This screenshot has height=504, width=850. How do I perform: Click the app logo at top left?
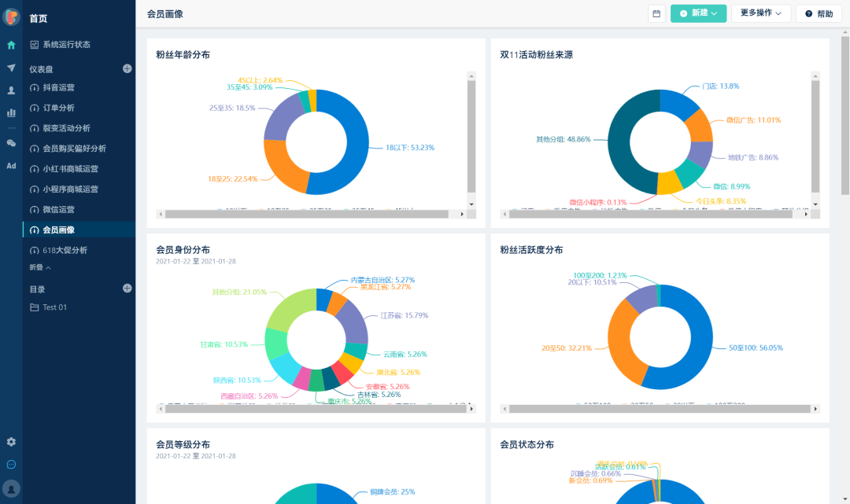pyautogui.click(x=11, y=17)
